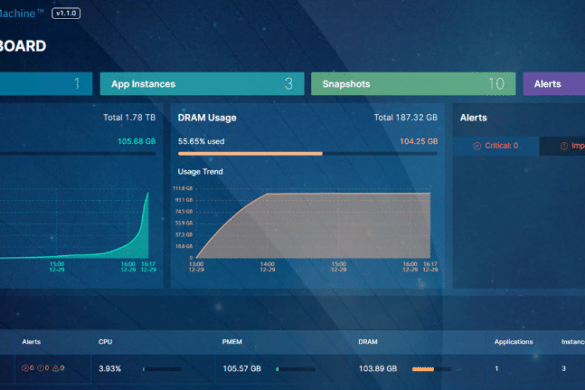
Task: Click the v1.1.0 version badge
Action: point(66,13)
